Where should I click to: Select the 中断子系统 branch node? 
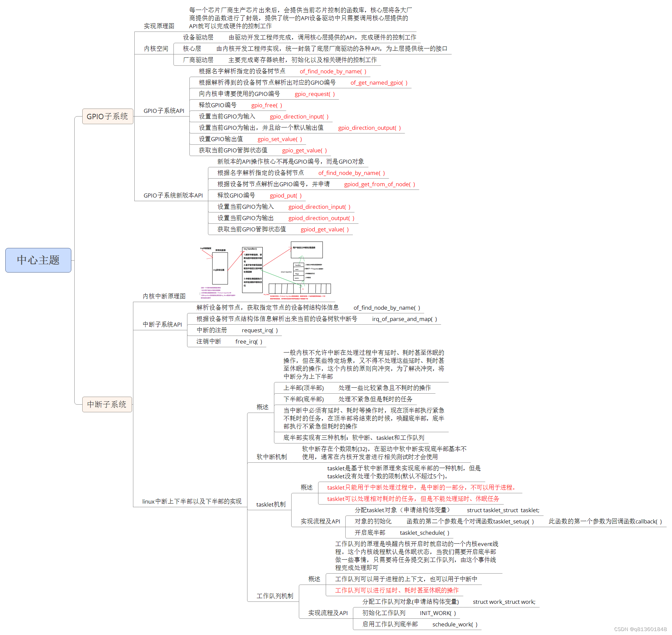coord(107,404)
